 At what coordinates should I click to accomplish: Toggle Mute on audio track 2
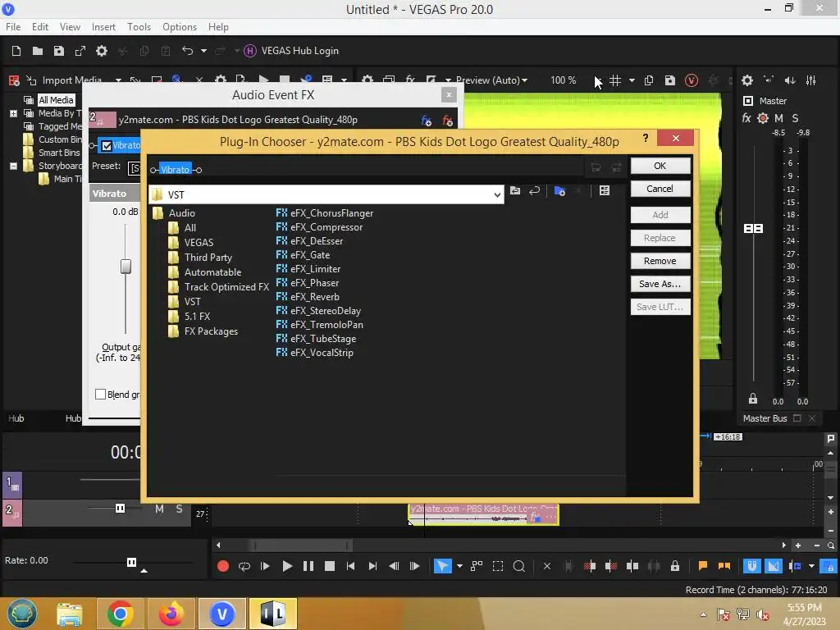coord(159,509)
